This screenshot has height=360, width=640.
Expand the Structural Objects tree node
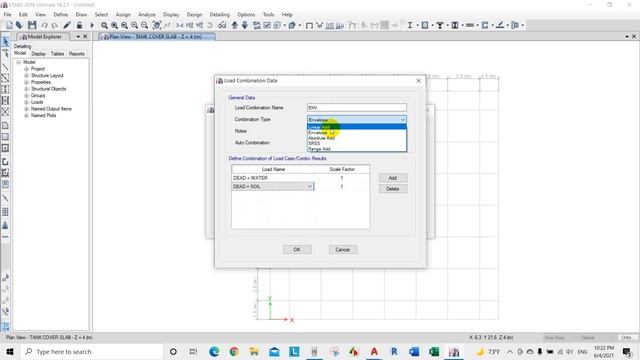tap(27, 89)
